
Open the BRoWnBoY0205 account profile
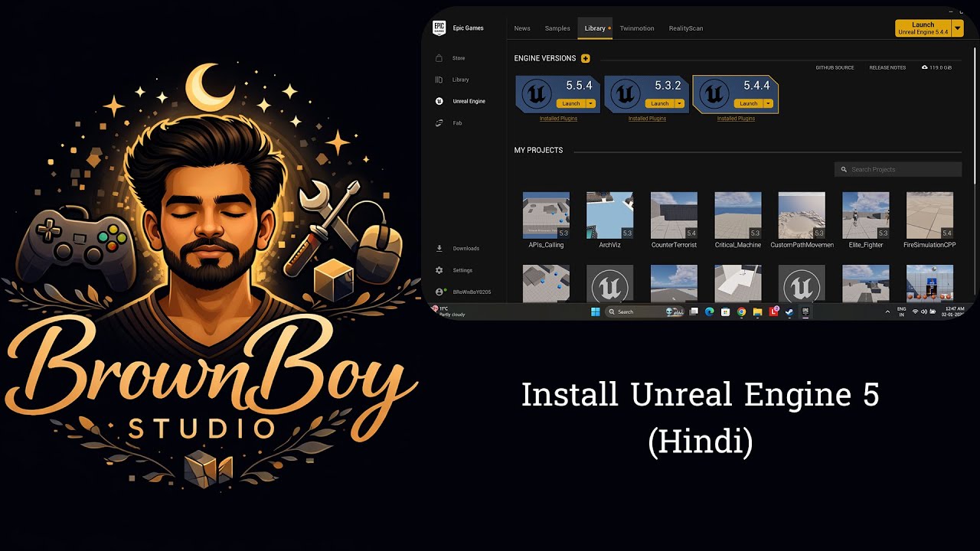coord(463,292)
